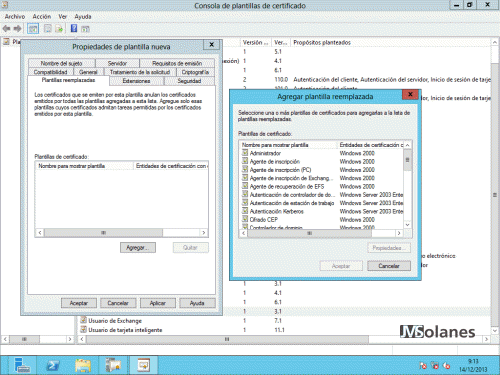Click scroll right arrow in Agregar dialog list
Image resolution: width=500 pixels, height=375 pixels.
[399, 233]
